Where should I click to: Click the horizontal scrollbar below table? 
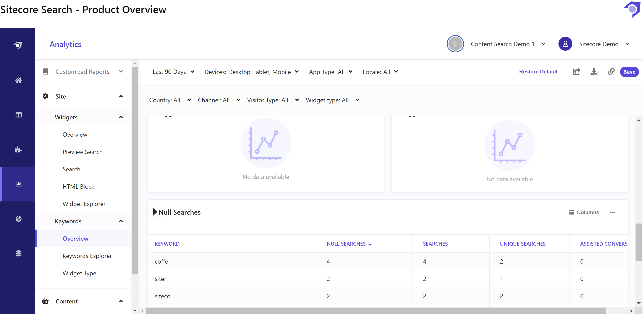point(375,311)
